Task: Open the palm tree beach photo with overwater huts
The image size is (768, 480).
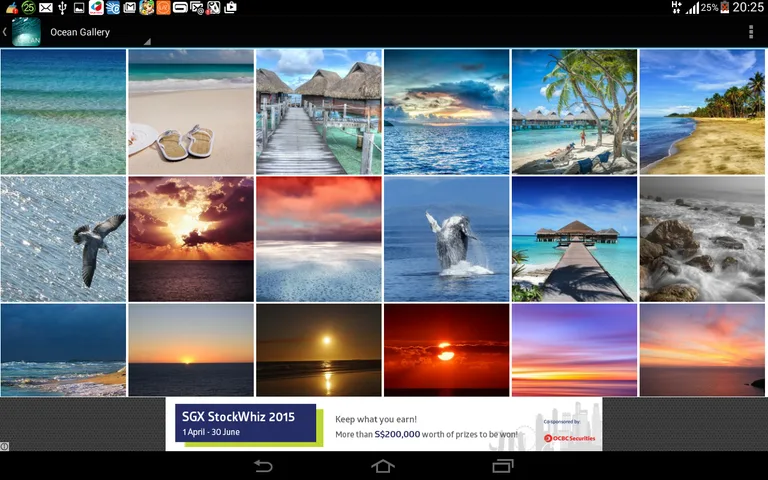Action: coord(574,112)
